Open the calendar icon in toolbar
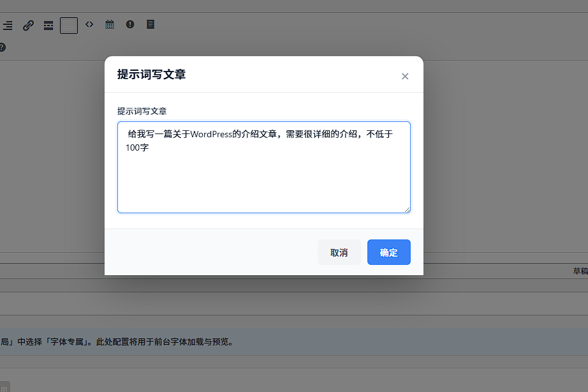The height and width of the screenshot is (392, 588). pos(110,24)
